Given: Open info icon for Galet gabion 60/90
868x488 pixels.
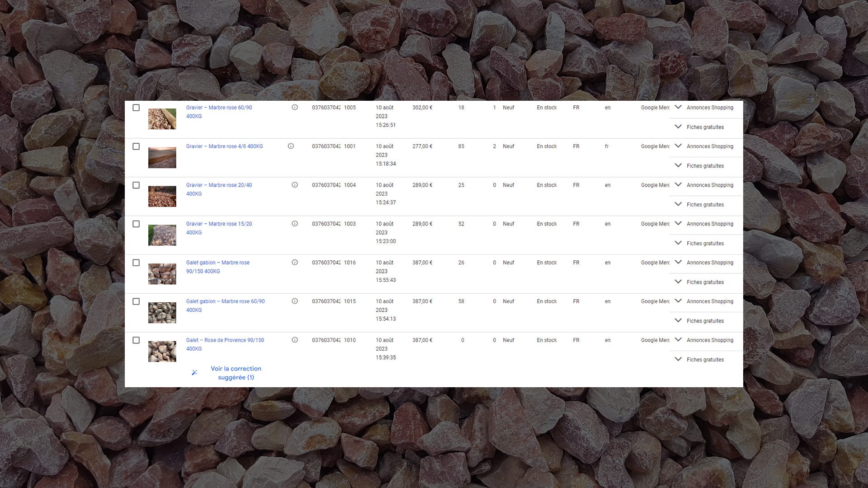Looking at the screenshot, I should tap(295, 301).
